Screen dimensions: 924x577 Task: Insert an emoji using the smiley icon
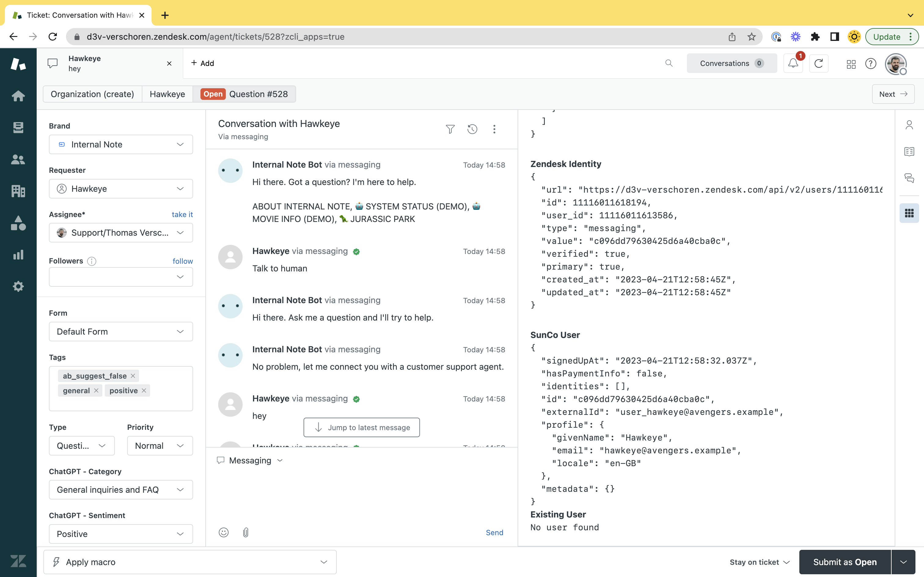pyautogui.click(x=224, y=532)
